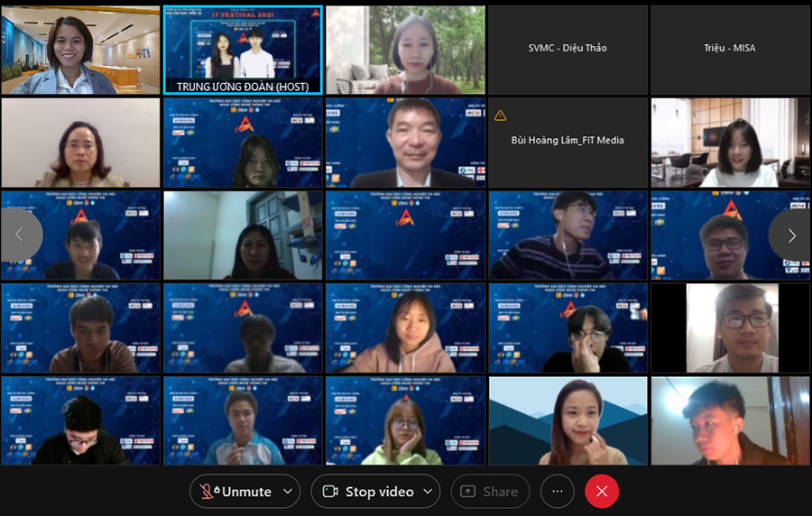Click the camera icon in Stop video

tap(330, 492)
